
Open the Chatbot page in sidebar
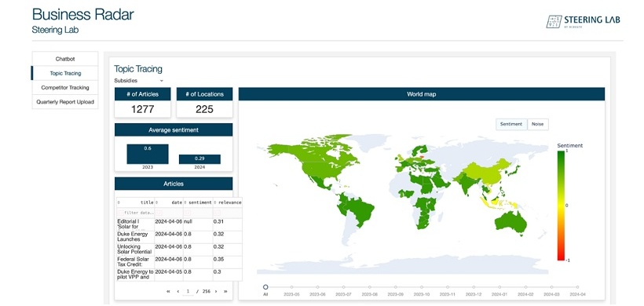pyautogui.click(x=65, y=59)
